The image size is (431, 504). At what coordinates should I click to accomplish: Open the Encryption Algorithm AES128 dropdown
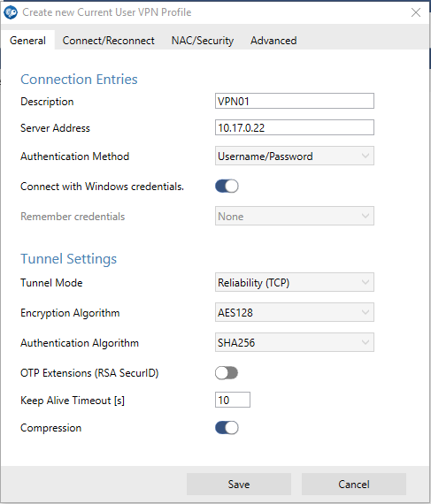295,312
